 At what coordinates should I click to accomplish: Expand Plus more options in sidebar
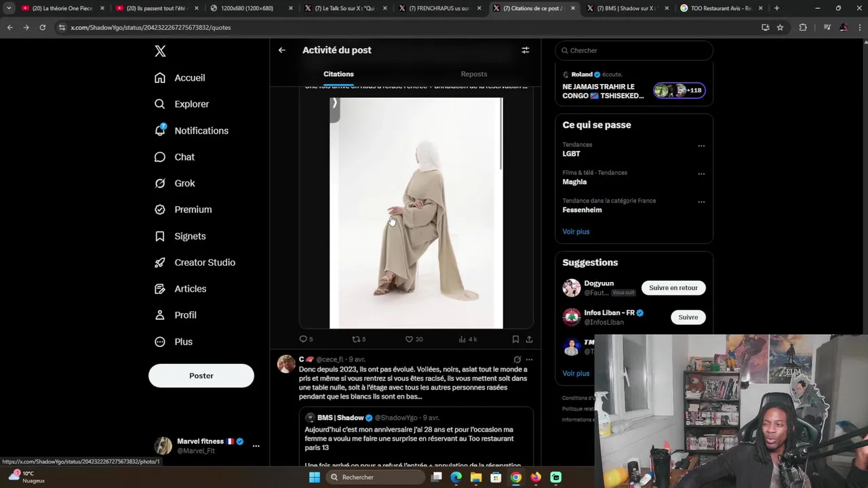(x=174, y=342)
